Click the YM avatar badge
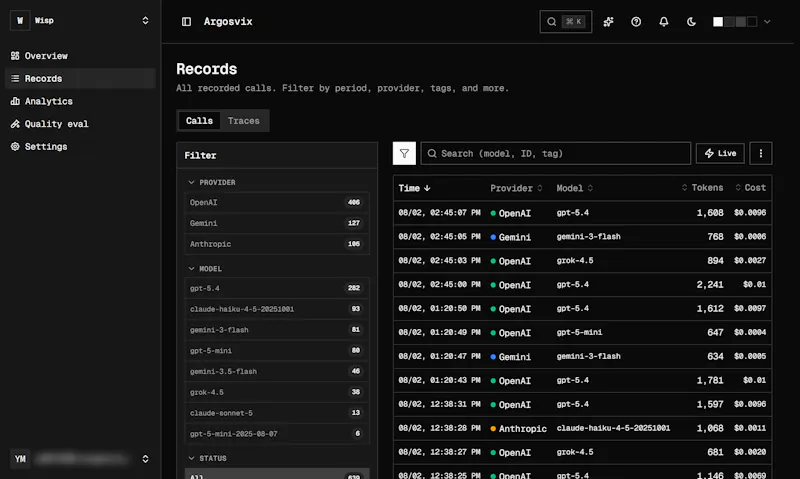The image size is (800, 479). pos(20,459)
